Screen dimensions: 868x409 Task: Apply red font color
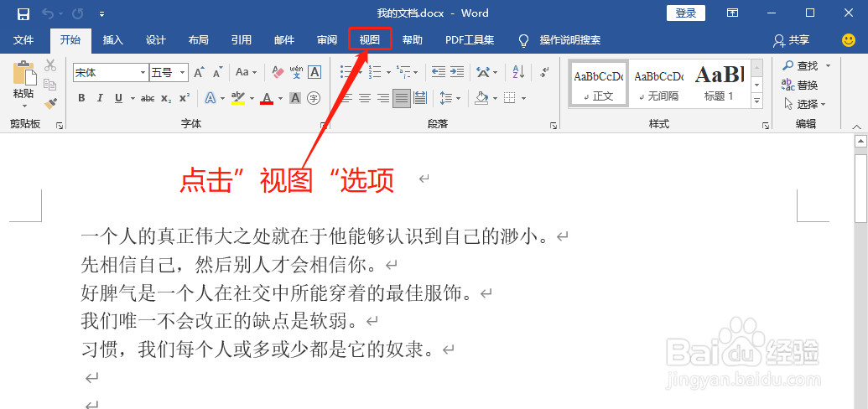click(x=267, y=98)
